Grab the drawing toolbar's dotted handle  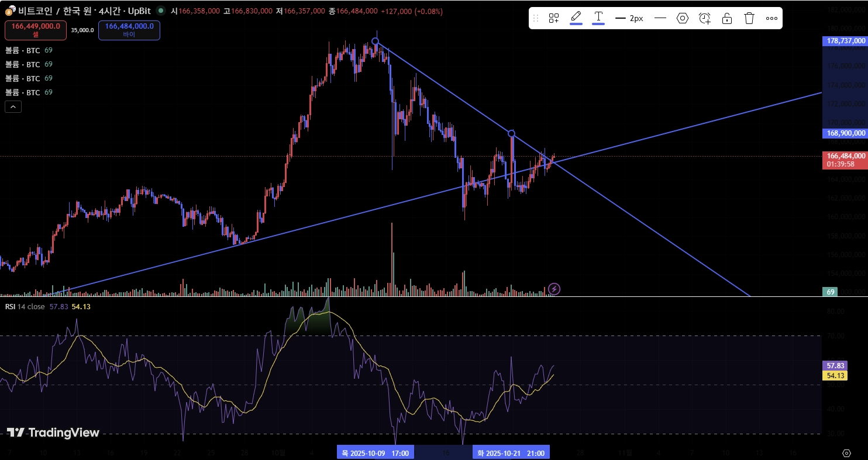coord(535,18)
